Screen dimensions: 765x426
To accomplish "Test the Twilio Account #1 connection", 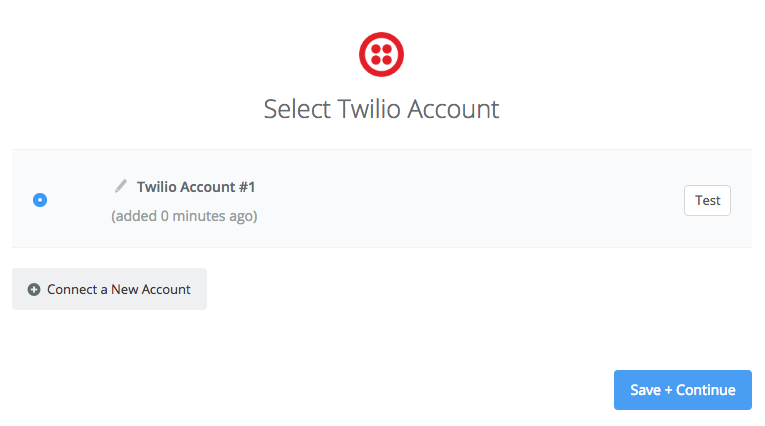I will (707, 200).
